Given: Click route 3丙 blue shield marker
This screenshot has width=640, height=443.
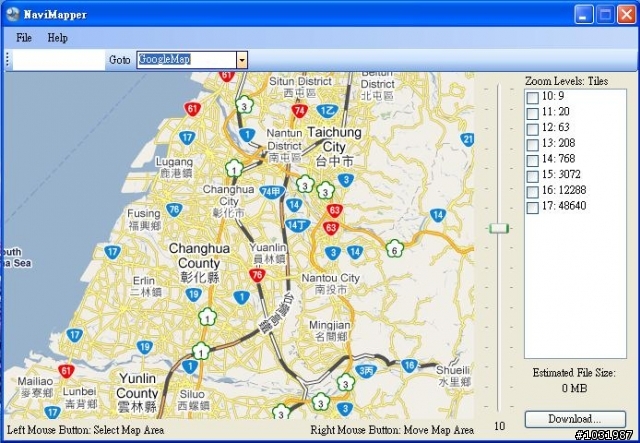Looking at the screenshot, I should (x=366, y=371).
